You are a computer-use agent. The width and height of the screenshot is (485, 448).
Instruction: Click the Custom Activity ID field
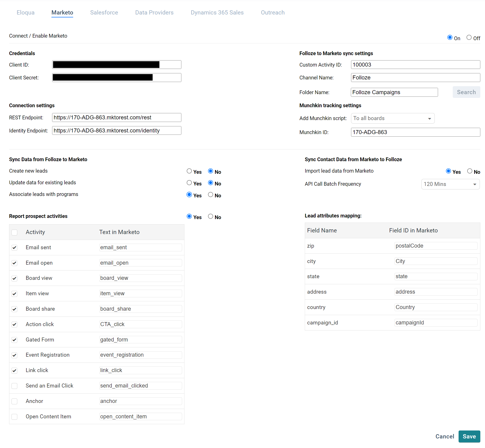(x=415, y=65)
